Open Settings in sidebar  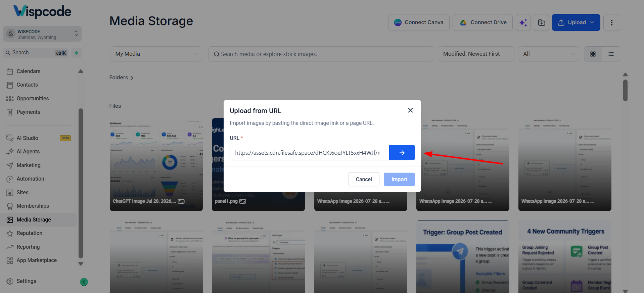(x=26, y=281)
